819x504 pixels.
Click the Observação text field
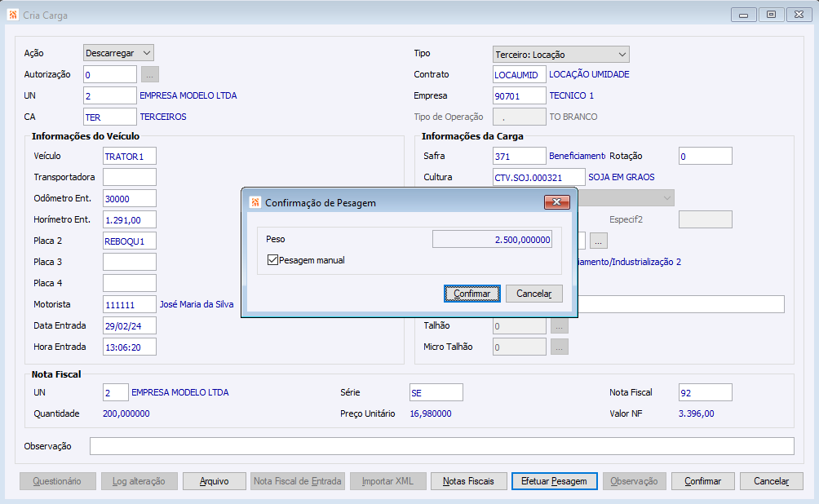[442, 446]
